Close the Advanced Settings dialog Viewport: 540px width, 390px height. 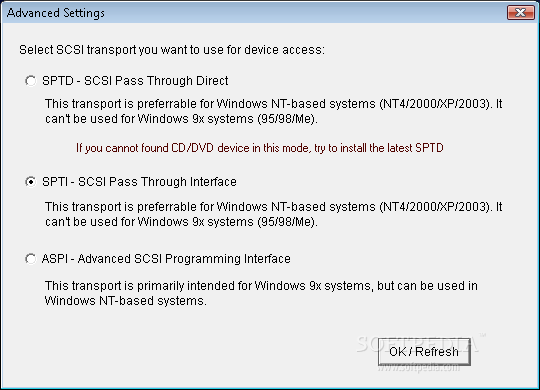pyautogui.click(x=520, y=13)
